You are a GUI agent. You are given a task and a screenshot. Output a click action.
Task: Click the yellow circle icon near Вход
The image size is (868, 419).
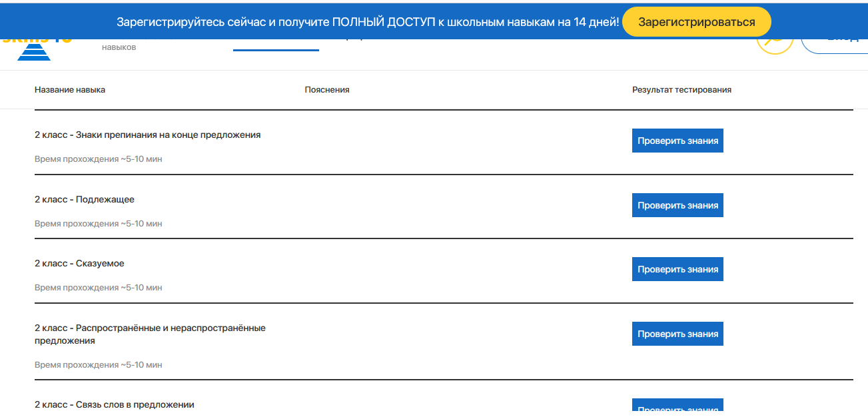click(x=775, y=45)
